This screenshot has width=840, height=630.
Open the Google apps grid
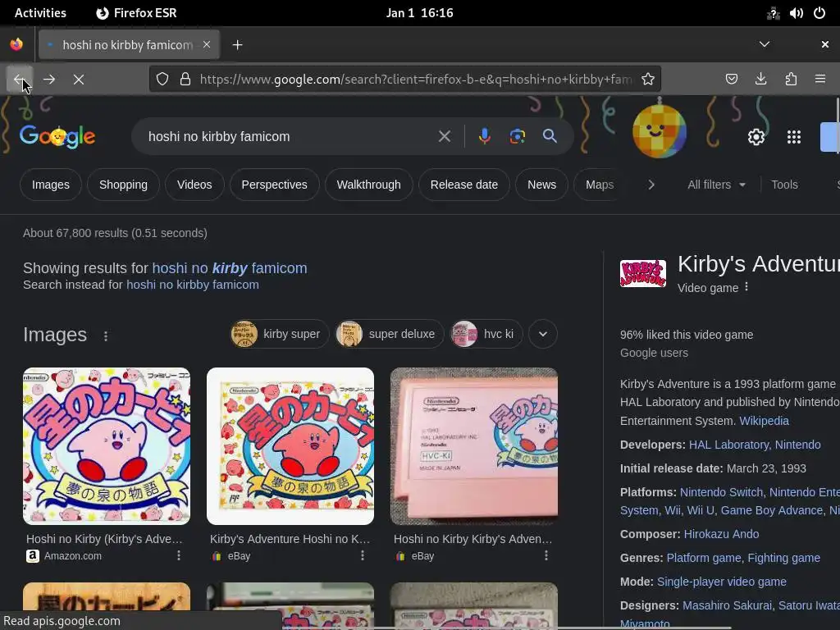(794, 137)
